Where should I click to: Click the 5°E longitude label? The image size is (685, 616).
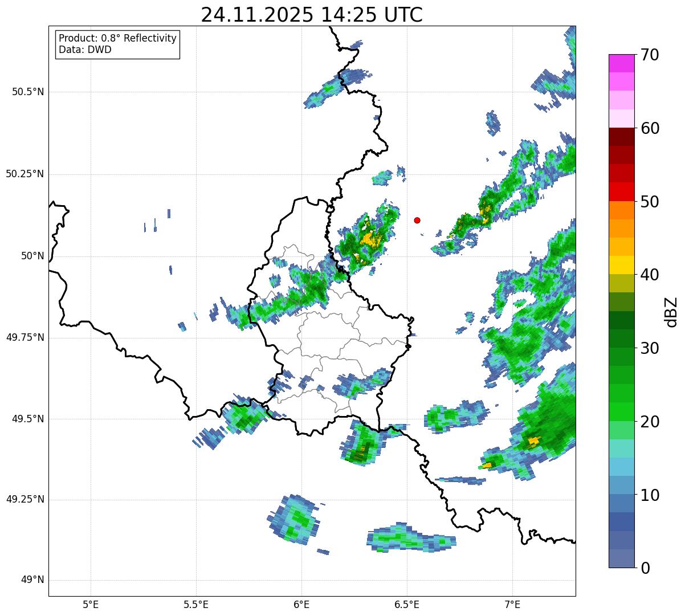tap(91, 604)
